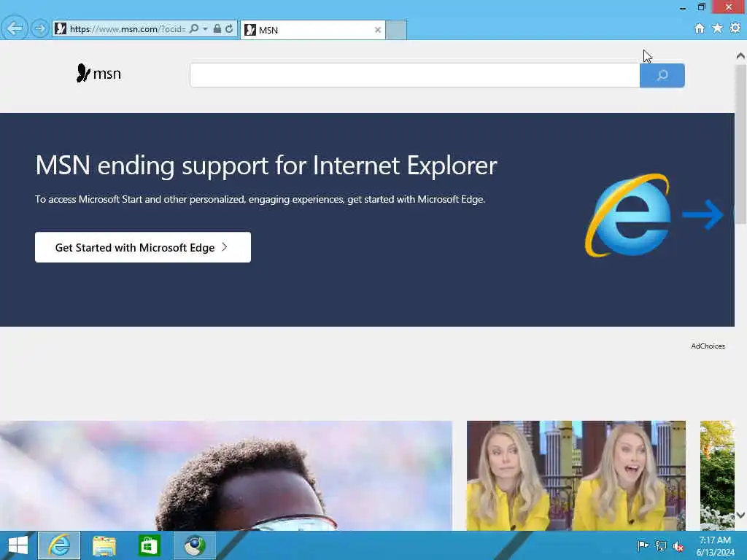Click the msn butterfly logo
This screenshot has width=747, height=560.
[x=98, y=74]
